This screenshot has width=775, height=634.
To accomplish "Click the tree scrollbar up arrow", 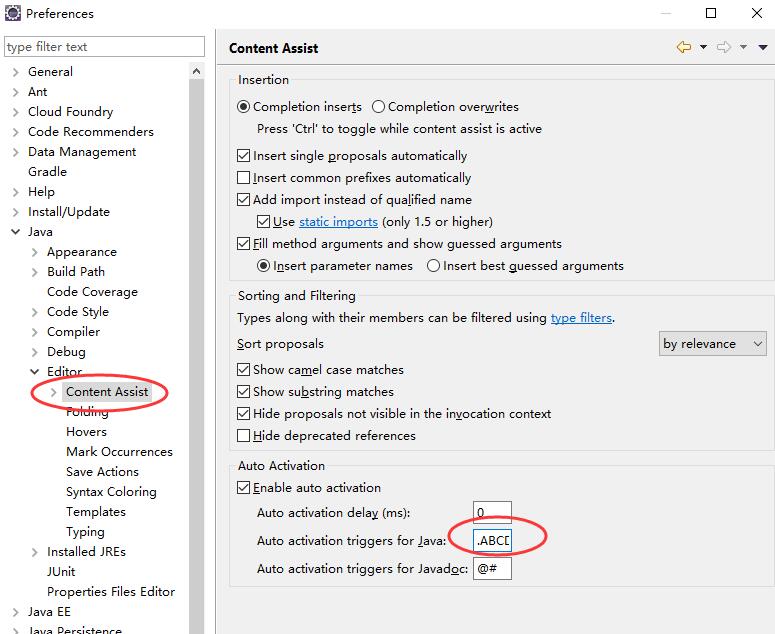I will [196, 72].
